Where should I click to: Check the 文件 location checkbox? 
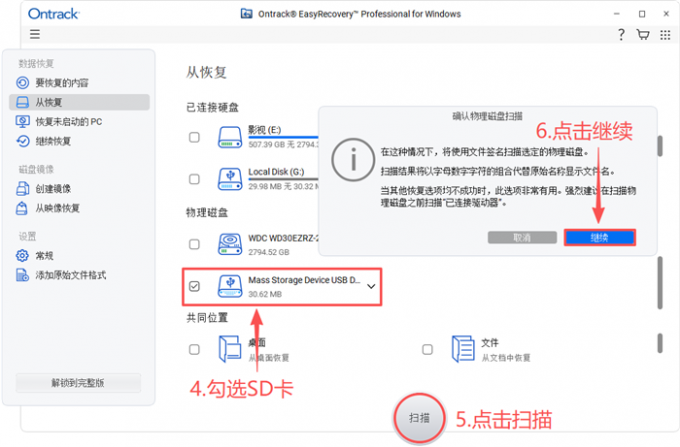click(x=427, y=349)
